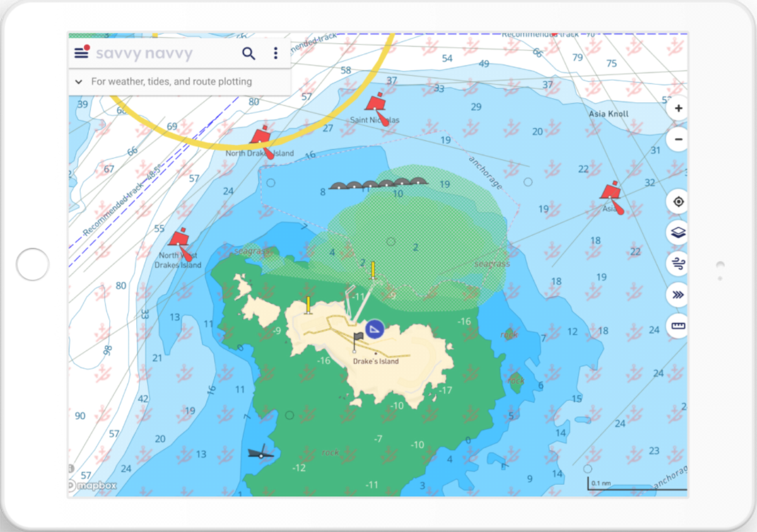Image resolution: width=757 pixels, height=532 pixels.
Task: Open the three-dot overflow menu
Action: coord(276,53)
